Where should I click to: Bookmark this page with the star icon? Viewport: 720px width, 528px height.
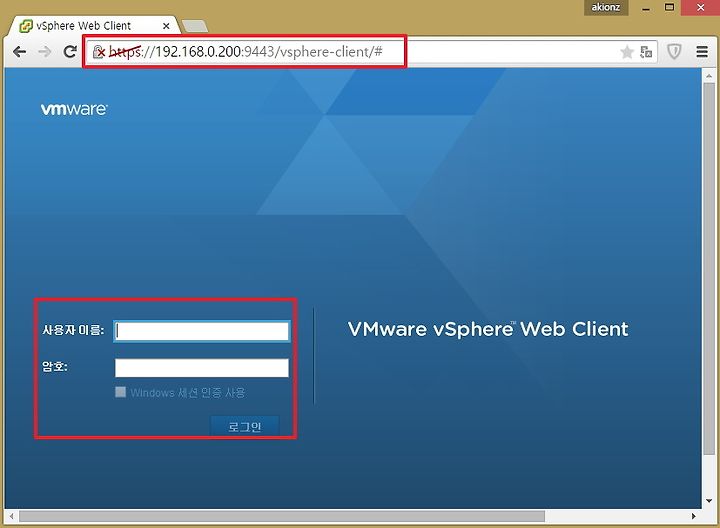[627, 52]
